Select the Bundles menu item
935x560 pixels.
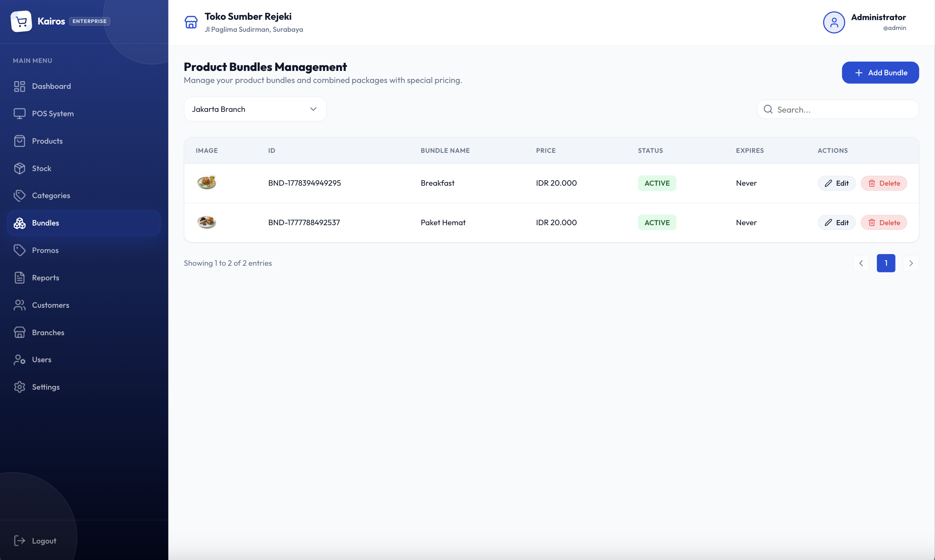click(84, 223)
